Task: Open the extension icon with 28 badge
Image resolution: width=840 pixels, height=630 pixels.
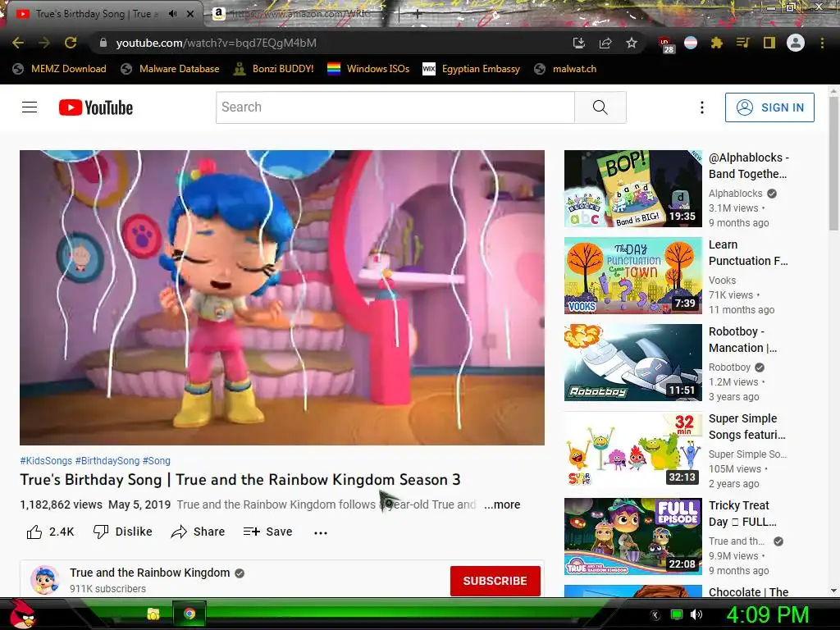Action: 666,44
